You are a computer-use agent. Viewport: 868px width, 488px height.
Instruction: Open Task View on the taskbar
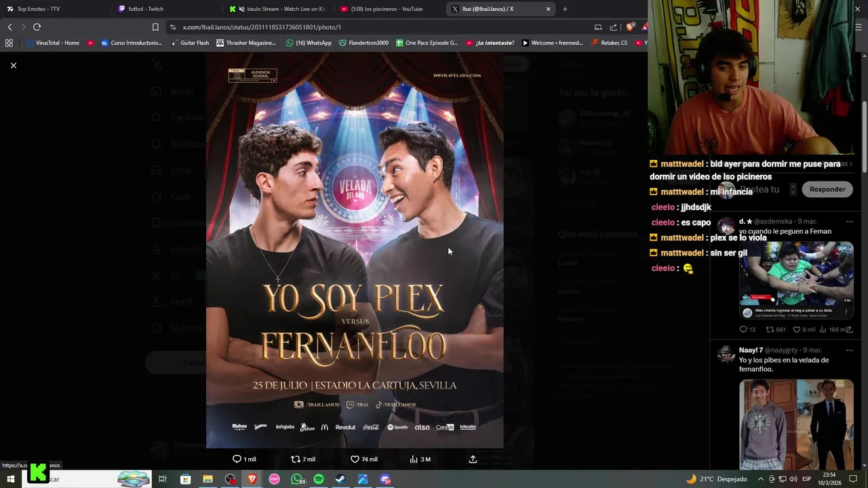tap(163, 479)
